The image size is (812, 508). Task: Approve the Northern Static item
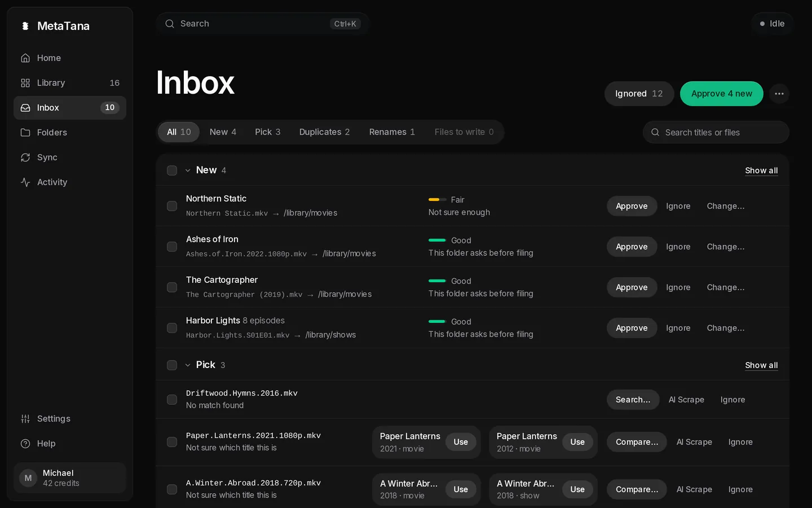point(632,206)
